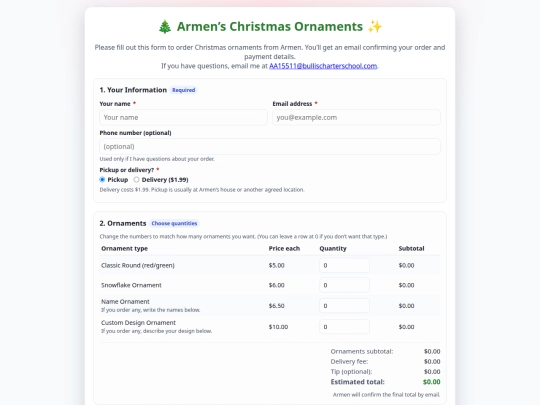540x405 pixels.
Task: Click the 'Ornament type' column header
Action: [124, 248]
